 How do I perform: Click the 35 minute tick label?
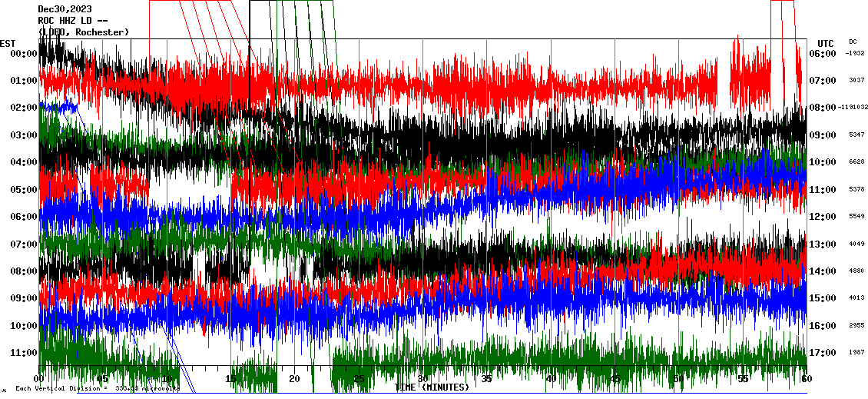point(487,379)
